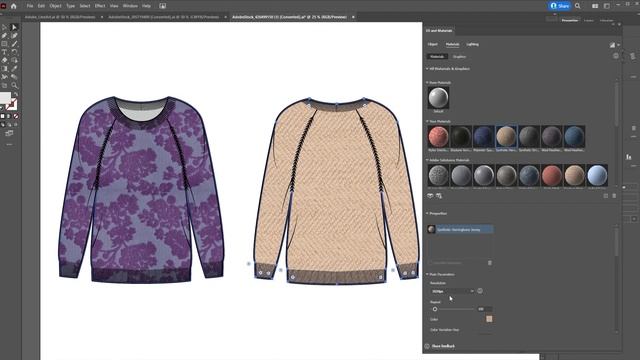Click the change screen mode icon
The width and height of the screenshot is (640, 360).
click(x=9, y=133)
